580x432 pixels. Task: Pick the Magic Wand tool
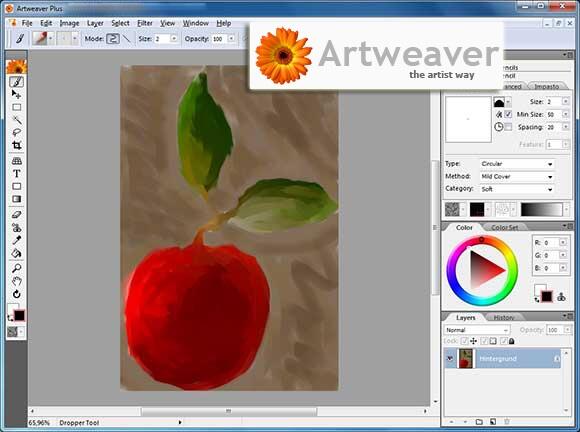tap(16, 119)
